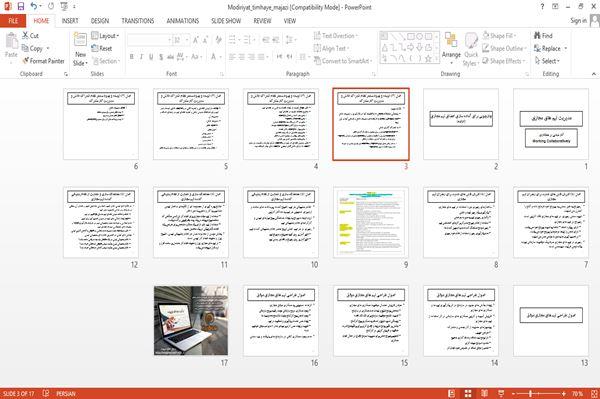600x399 pixels.
Task: Center text in Paragraph group
Action: (x=242, y=57)
